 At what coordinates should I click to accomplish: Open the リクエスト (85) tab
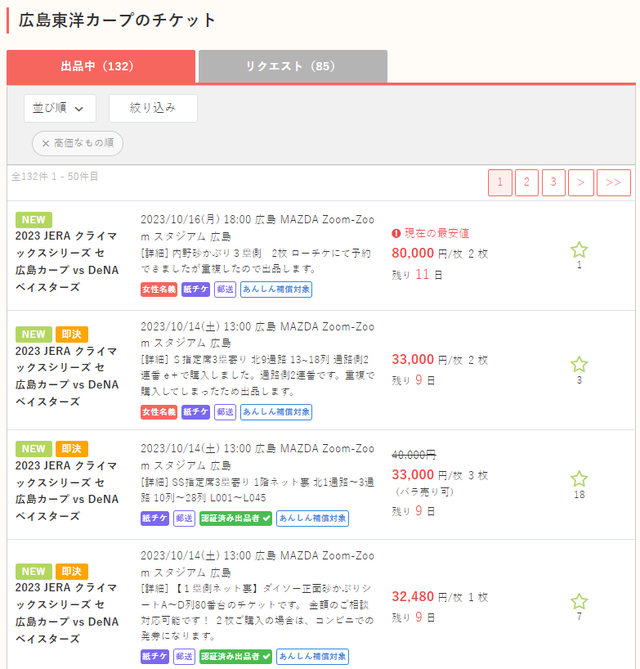(293, 66)
